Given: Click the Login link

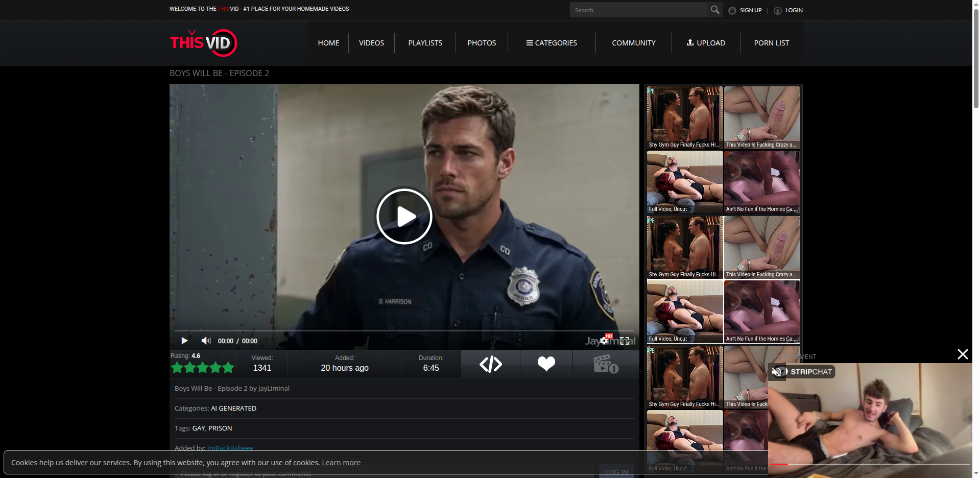Looking at the screenshot, I should tap(788, 10).
